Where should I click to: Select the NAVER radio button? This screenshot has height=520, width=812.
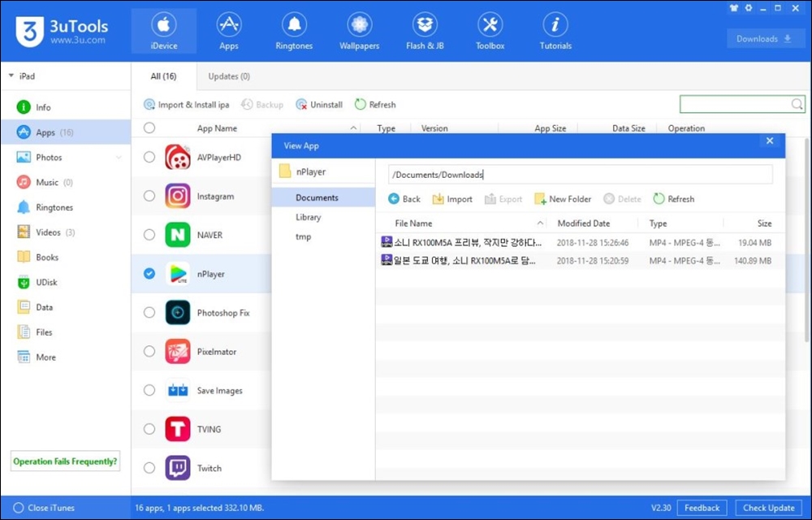pos(149,235)
